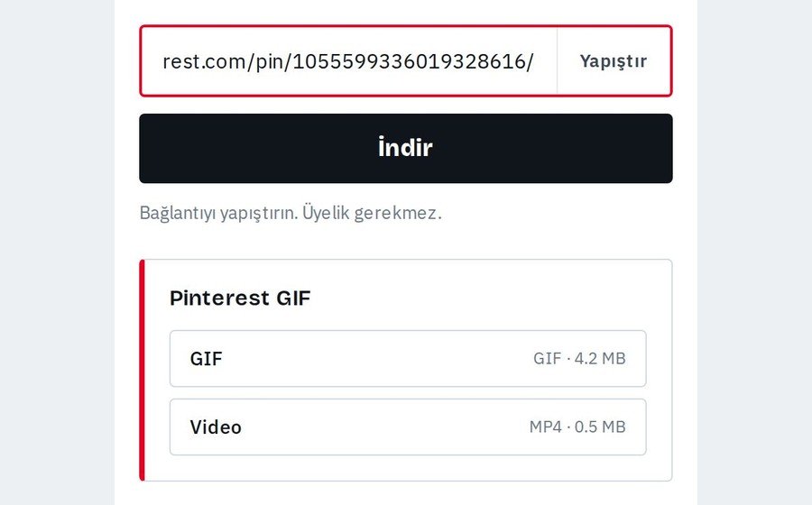Click the blank white space above the URL box
The width and height of the screenshot is (812, 505).
tap(405, 12)
